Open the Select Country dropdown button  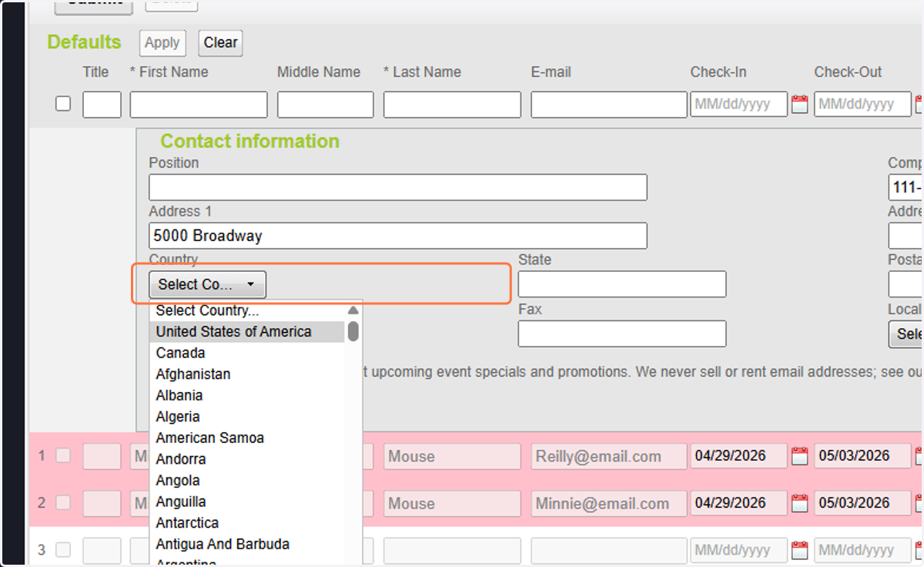[207, 284]
